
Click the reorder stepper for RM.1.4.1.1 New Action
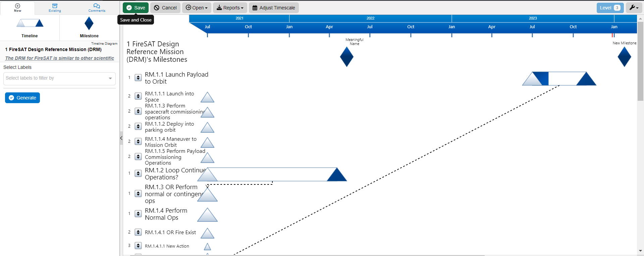point(138,246)
